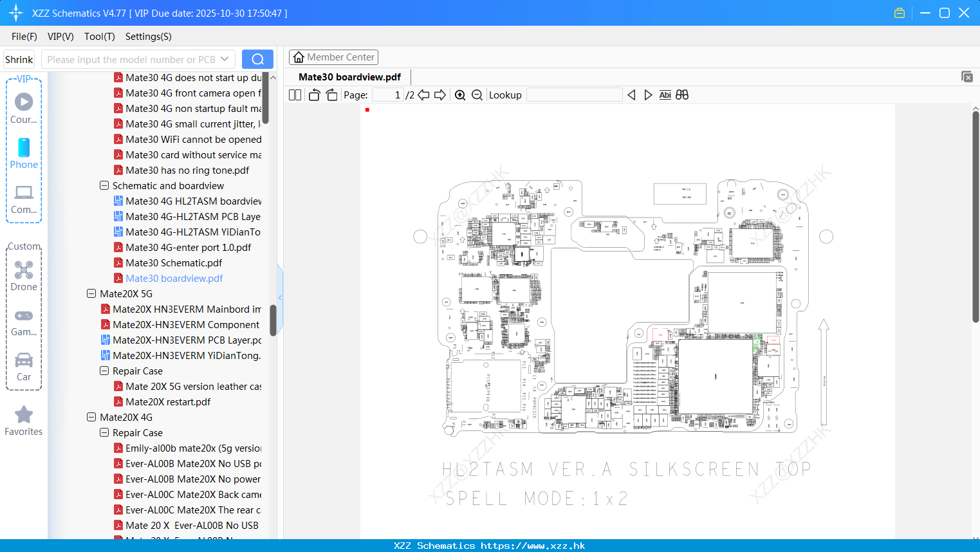Open the File(F) menu
This screenshot has height=552, width=980.
24,37
